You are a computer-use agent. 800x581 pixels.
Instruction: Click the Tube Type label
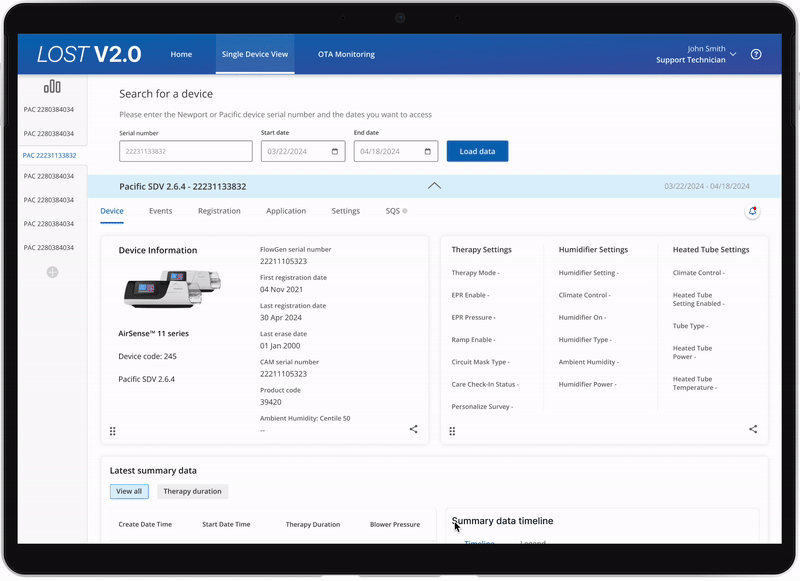click(x=690, y=326)
